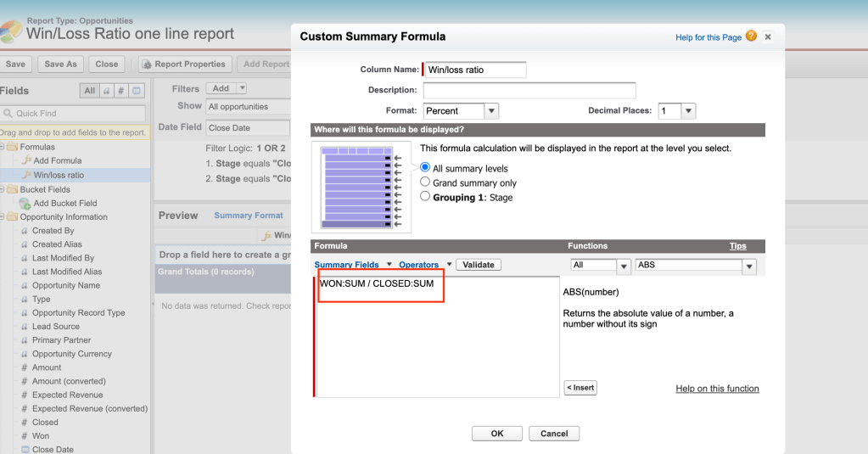Filter fields by number type icon
868x454 pixels.
[x=121, y=91]
